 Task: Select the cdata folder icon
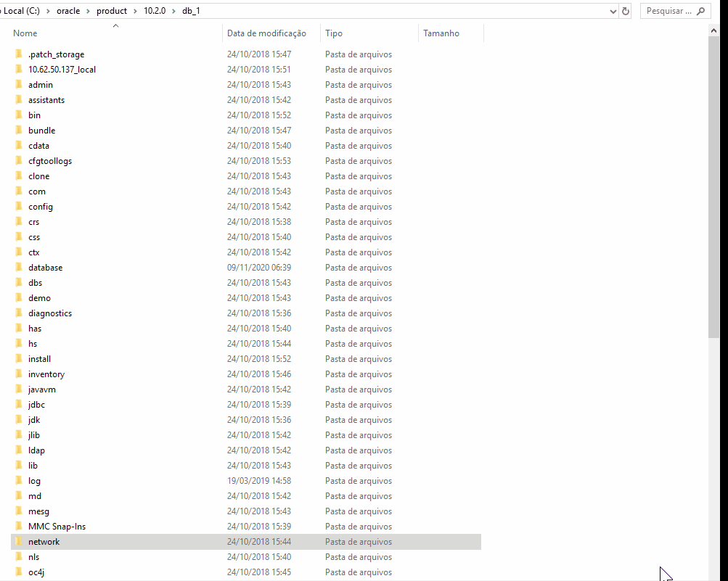pos(19,146)
